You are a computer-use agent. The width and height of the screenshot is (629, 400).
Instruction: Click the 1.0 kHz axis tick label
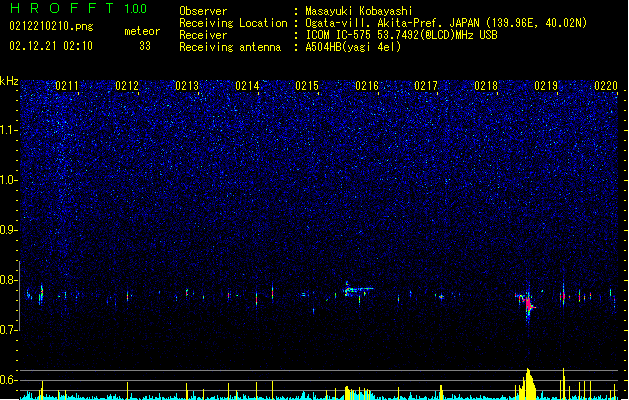(8, 180)
